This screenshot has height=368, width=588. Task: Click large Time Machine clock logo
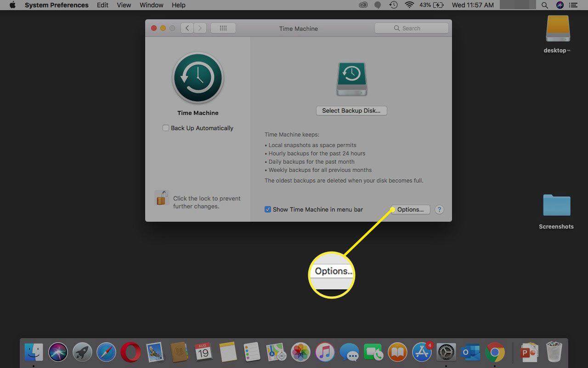[198, 78]
